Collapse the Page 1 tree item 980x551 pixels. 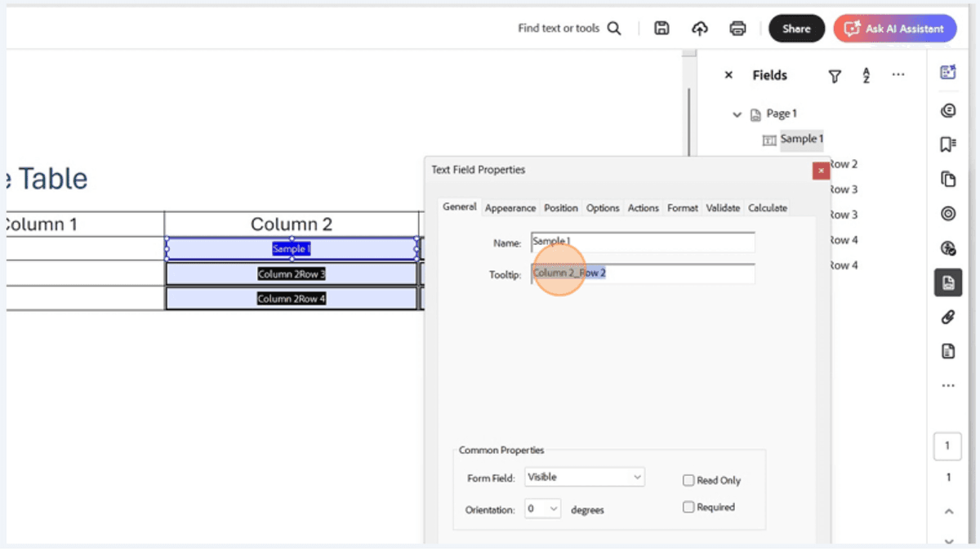(x=737, y=113)
